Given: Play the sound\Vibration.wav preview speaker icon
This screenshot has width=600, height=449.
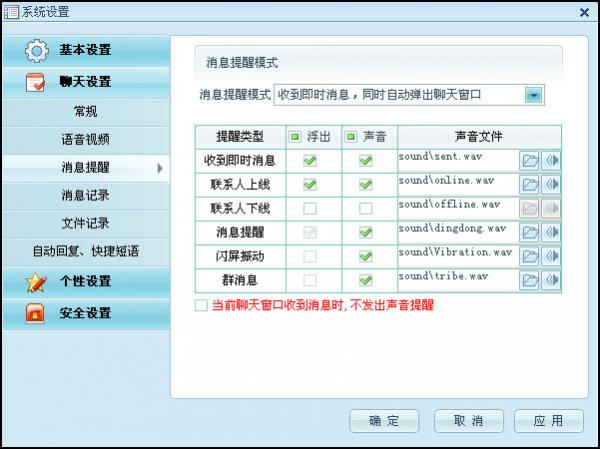Looking at the screenshot, I should [x=550, y=257].
